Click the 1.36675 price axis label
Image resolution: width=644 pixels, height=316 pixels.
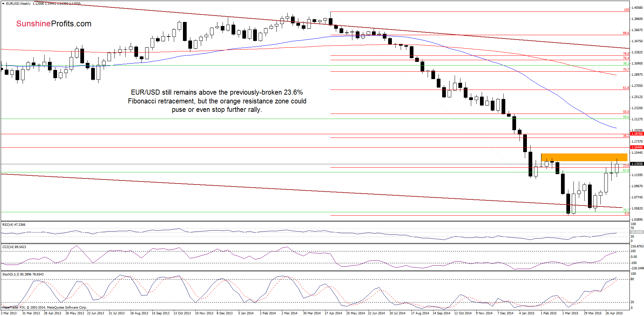coord(637,30)
